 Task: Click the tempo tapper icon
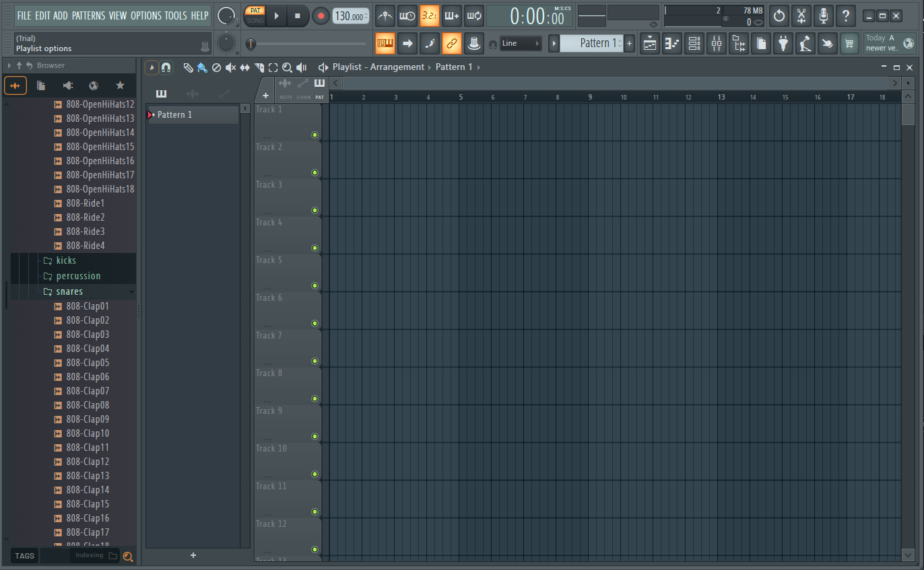pos(805,44)
